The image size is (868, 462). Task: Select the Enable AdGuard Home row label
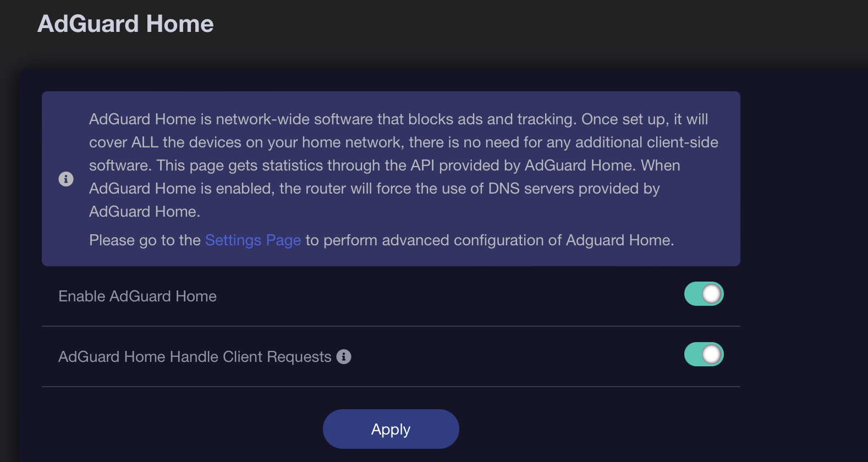coord(138,296)
